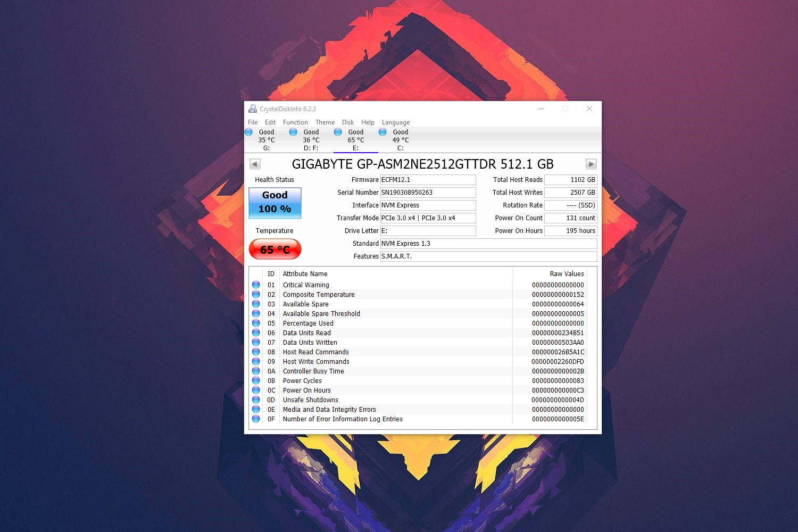
Task: Click Power On Count value 131 count
Action: [x=571, y=218]
